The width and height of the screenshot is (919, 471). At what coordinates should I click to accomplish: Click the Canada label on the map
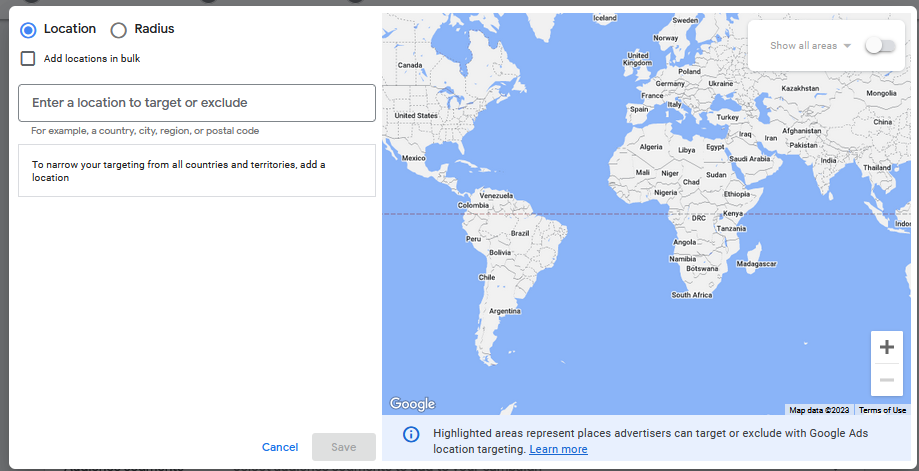point(410,65)
